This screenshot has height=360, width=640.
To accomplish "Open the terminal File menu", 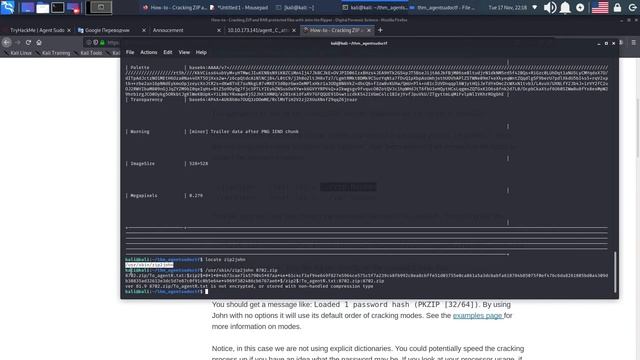I will coord(130,52).
